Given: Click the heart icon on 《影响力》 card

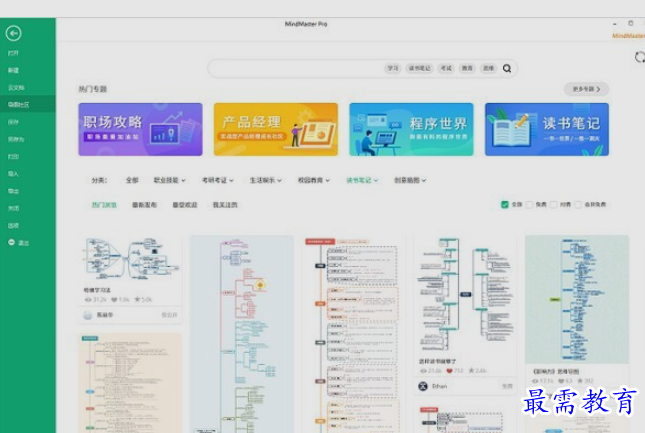Looking at the screenshot, I should pos(561,381).
